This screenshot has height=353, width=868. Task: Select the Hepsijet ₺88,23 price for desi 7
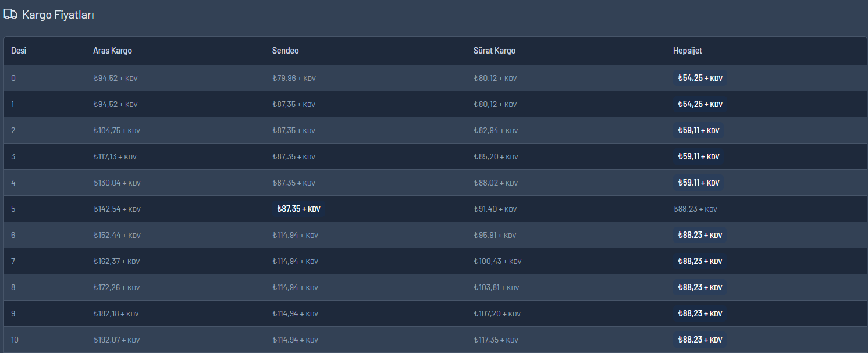pyautogui.click(x=700, y=261)
